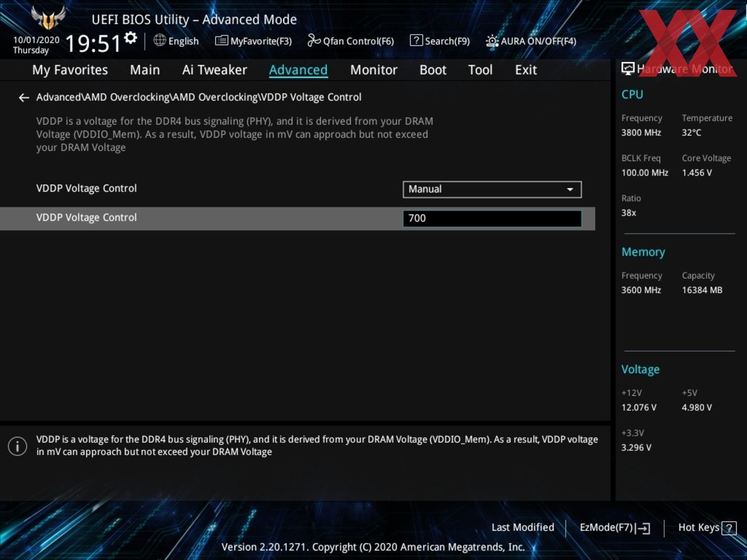
Task: Select the Advanced tab
Action: [298, 70]
